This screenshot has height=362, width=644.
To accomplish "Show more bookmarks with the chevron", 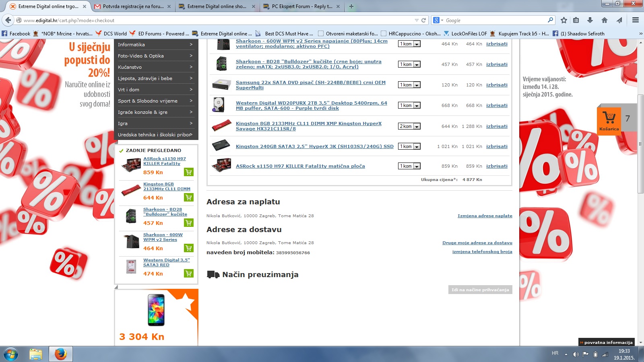I will (x=640, y=34).
